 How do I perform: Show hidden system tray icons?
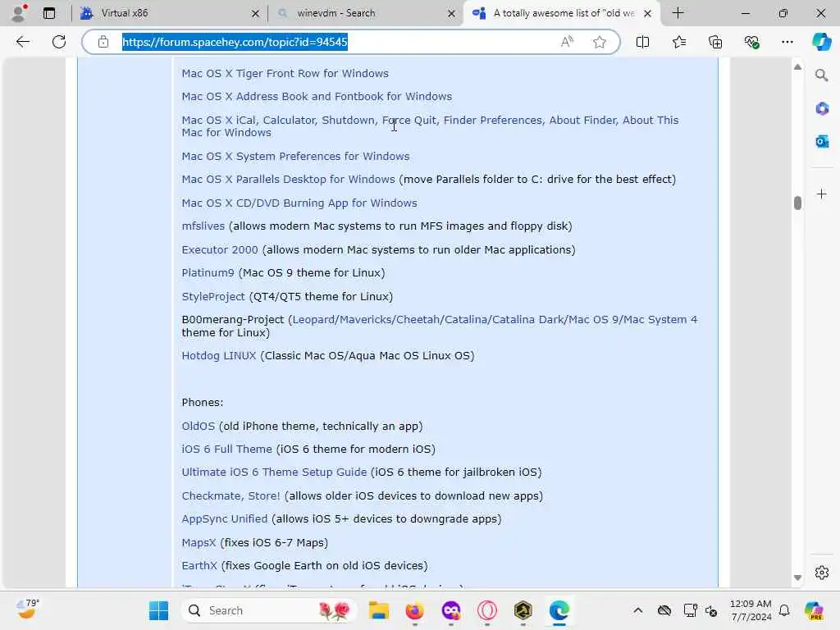[x=637, y=610]
